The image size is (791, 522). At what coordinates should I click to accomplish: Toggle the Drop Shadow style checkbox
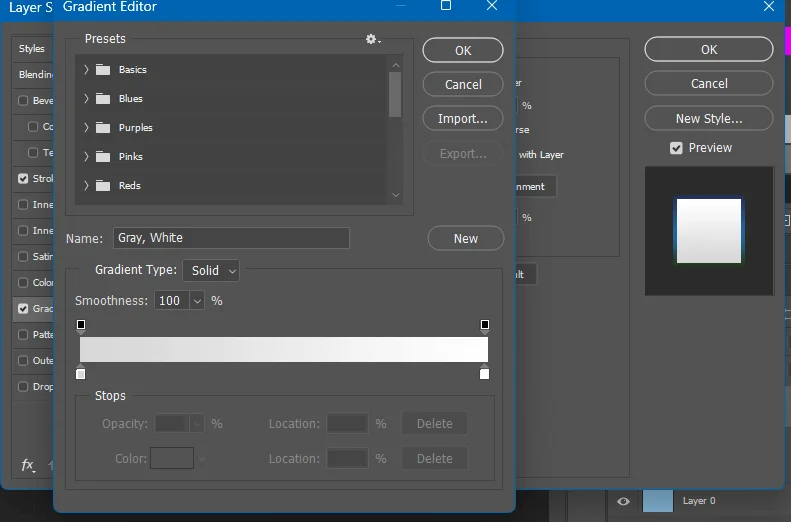[x=23, y=387]
